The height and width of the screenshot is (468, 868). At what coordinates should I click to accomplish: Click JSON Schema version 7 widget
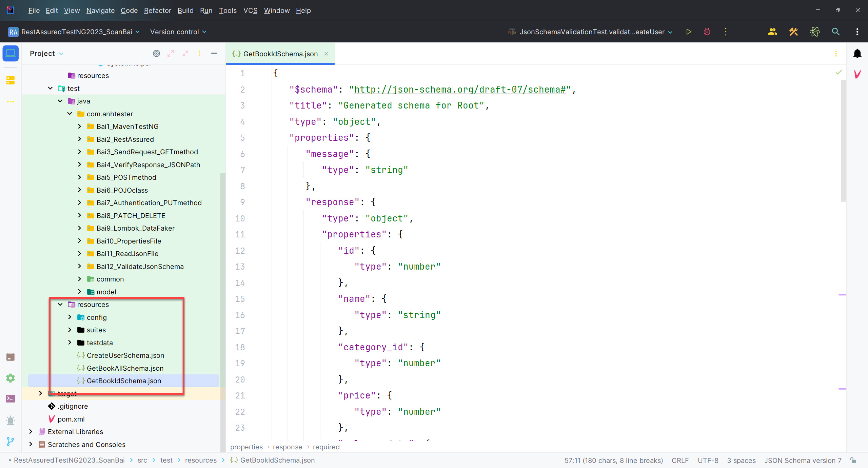(803, 460)
